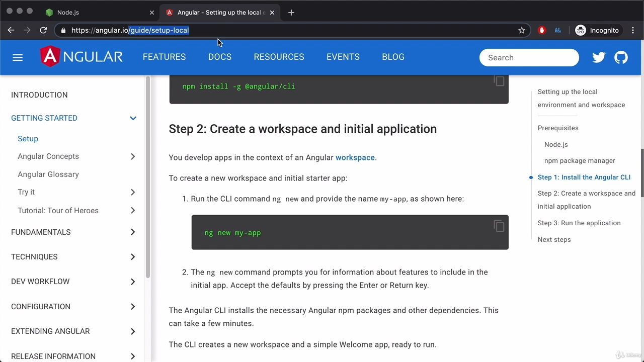Expand Angular Concepts chevron

click(133, 156)
